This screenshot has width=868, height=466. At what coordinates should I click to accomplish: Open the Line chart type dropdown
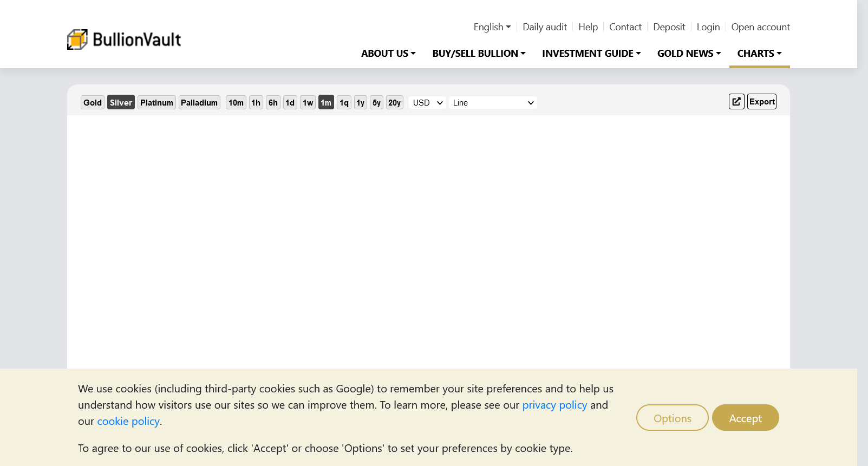point(493,103)
